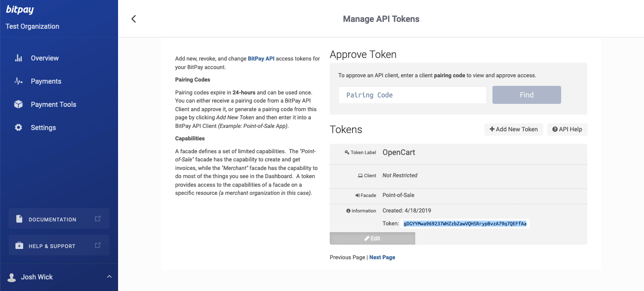
Task: Go to Next Page of tokens
Action: click(382, 257)
